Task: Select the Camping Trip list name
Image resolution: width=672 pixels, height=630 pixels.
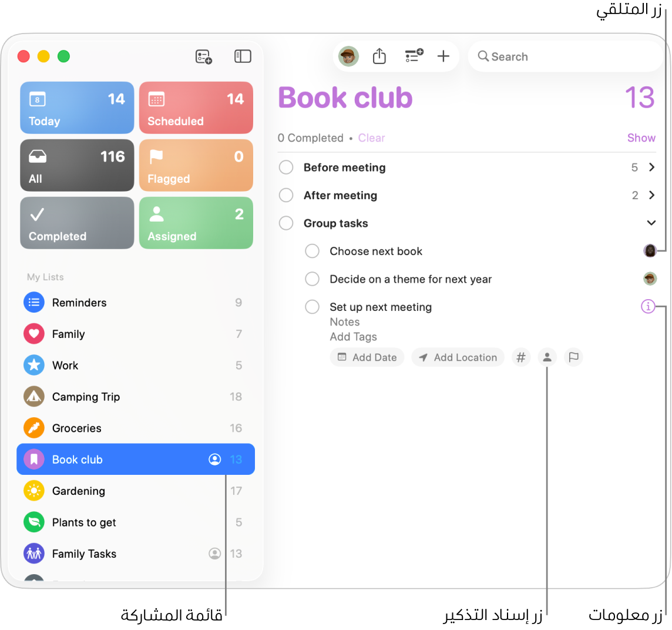Action: coord(86,397)
